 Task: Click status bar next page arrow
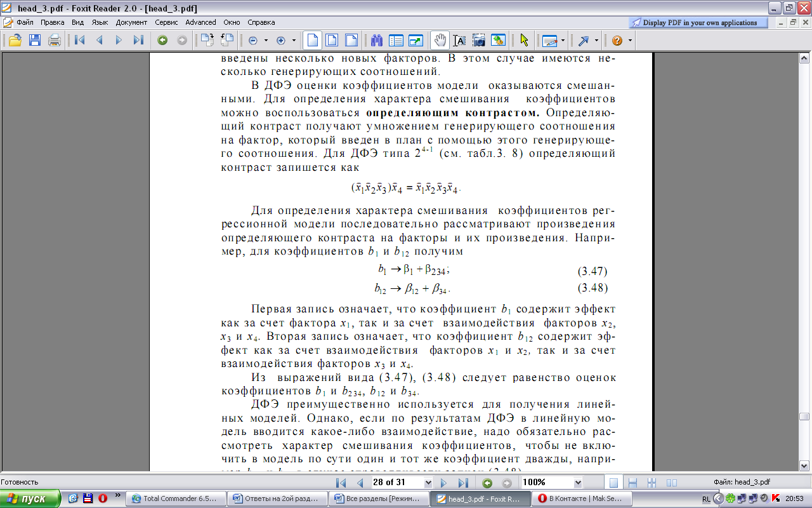444,483
